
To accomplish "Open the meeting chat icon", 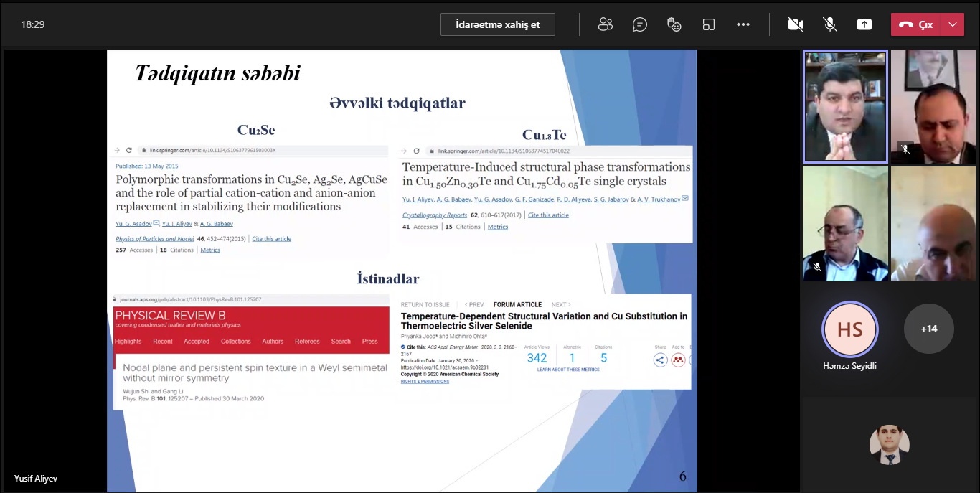I will (640, 24).
